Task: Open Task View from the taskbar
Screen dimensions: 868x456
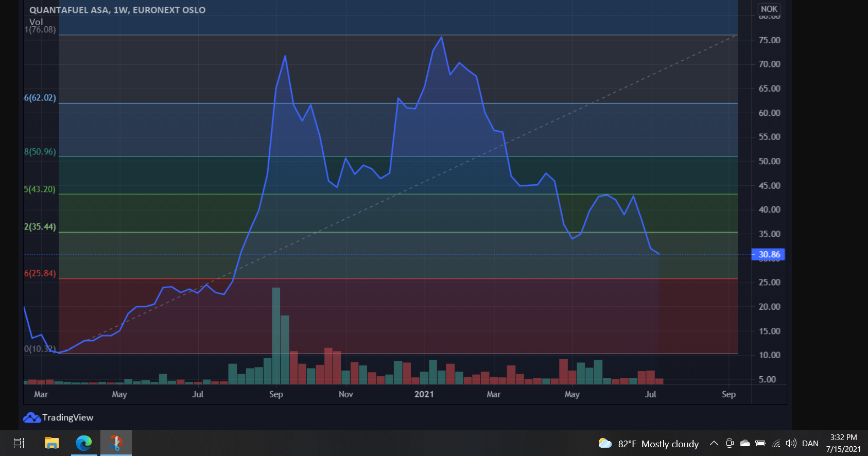Action: [19, 443]
